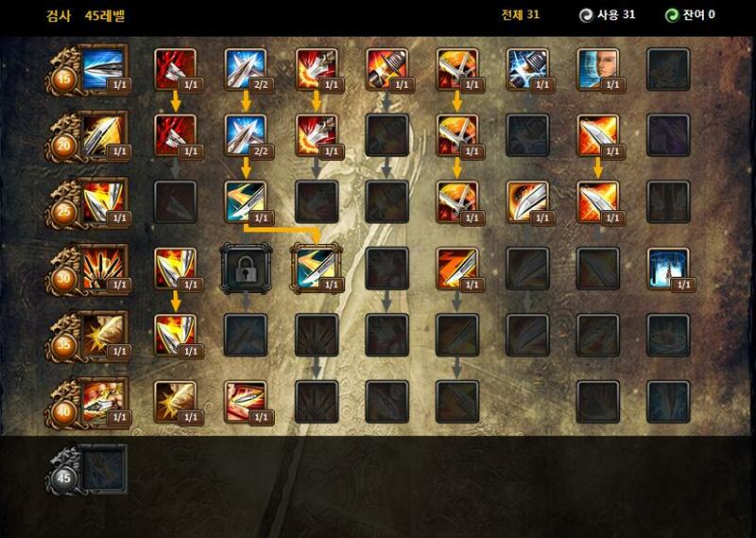The width and height of the screenshot is (756, 538).
Task: Click the 잔여 0 remaining points indicator
Action: click(690, 15)
